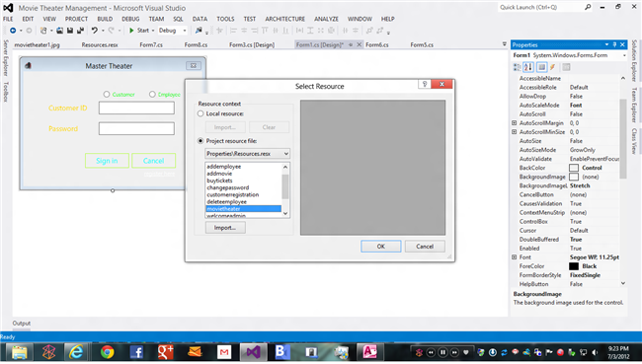642x364 pixels.
Task: Open the Properties\Resources.resx dropdown
Action: coord(286,154)
